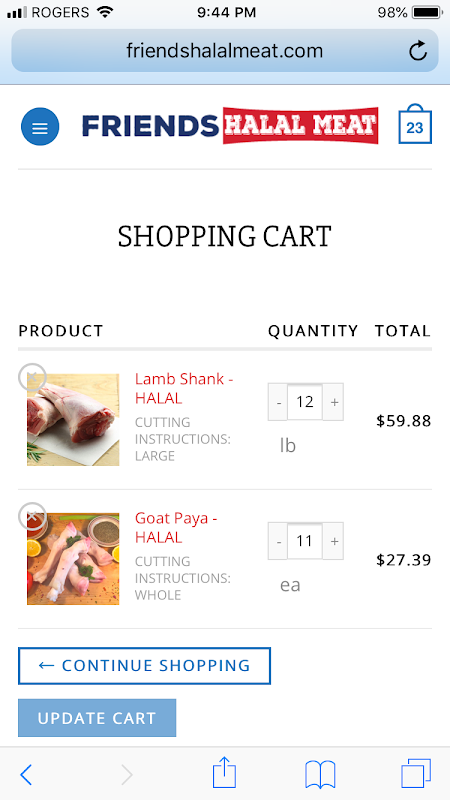The width and height of the screenshot is (450, 800).
Task: Remove Goat Paya from the cart
Action: (32, 516)
